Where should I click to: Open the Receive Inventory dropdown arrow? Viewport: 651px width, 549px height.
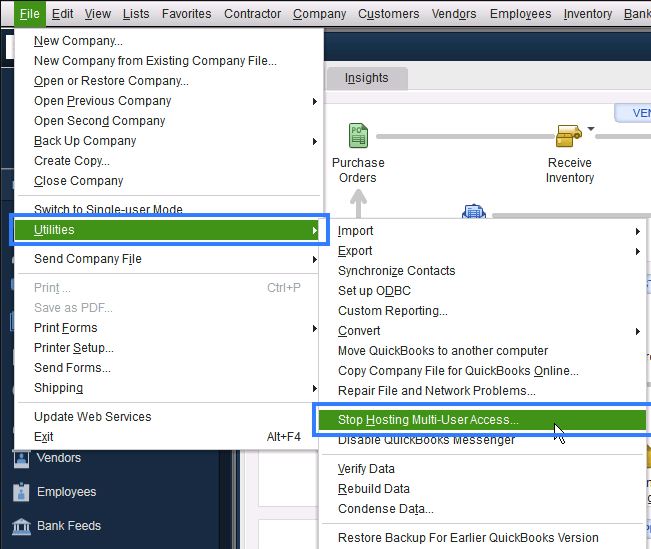[591, 128]
